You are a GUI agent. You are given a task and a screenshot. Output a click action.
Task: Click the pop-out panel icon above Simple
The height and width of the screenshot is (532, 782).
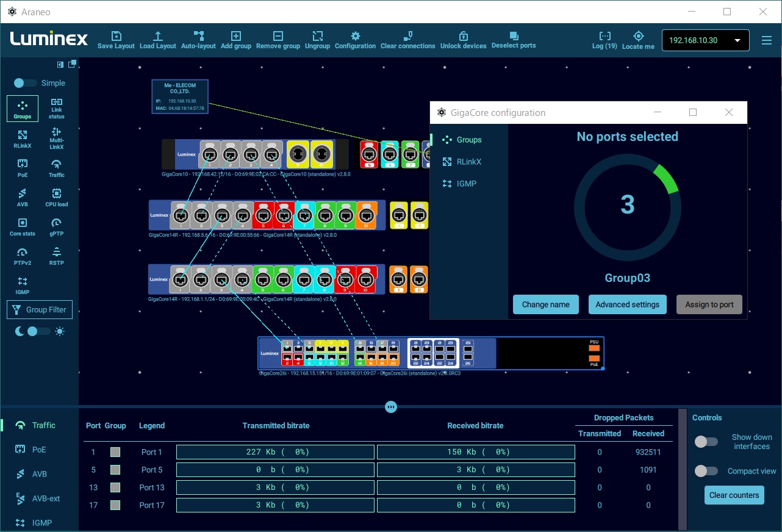(72, 63)
